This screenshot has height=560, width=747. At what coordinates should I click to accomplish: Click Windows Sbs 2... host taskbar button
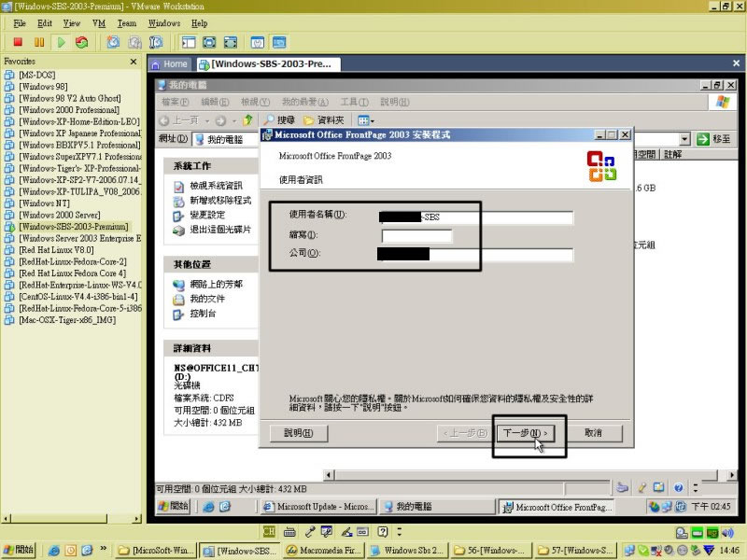(x=408, y=551)
